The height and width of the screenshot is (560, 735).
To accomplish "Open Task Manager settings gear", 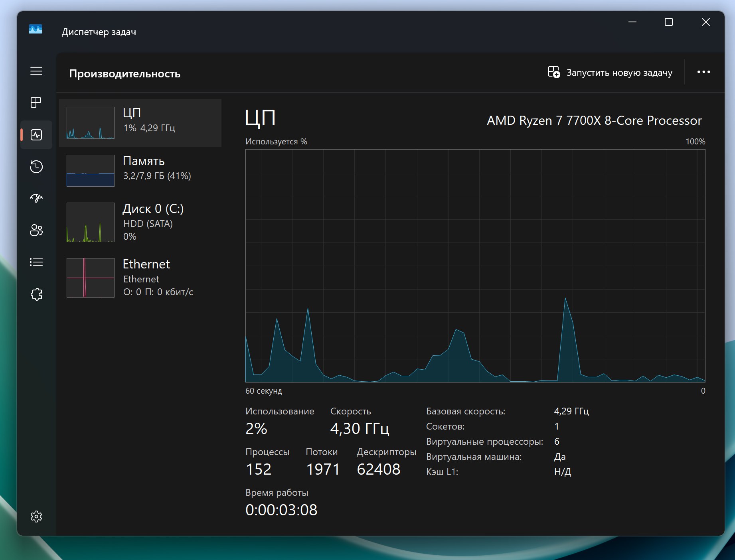I will (x=36, y=517).
